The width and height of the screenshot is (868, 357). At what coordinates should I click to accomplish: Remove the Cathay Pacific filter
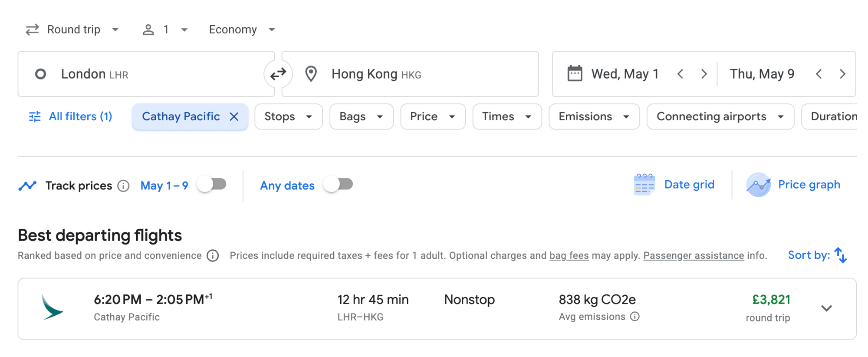234,116
